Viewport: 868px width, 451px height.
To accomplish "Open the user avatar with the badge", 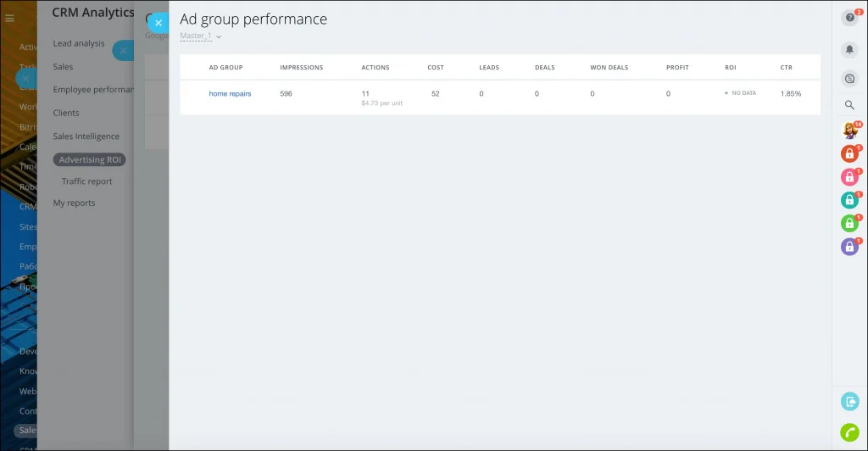I will point(849,130).
